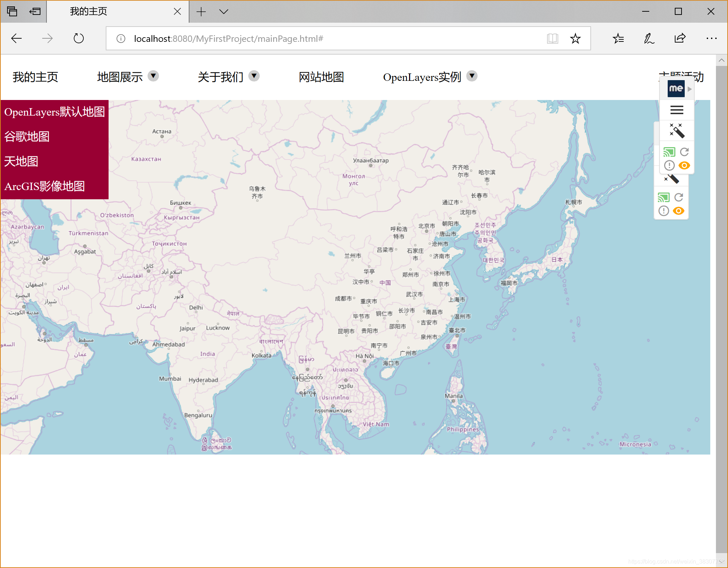
Task: Click the green cast icon in top floating panel
Action: pyautogui.click(x=669, y=152)
